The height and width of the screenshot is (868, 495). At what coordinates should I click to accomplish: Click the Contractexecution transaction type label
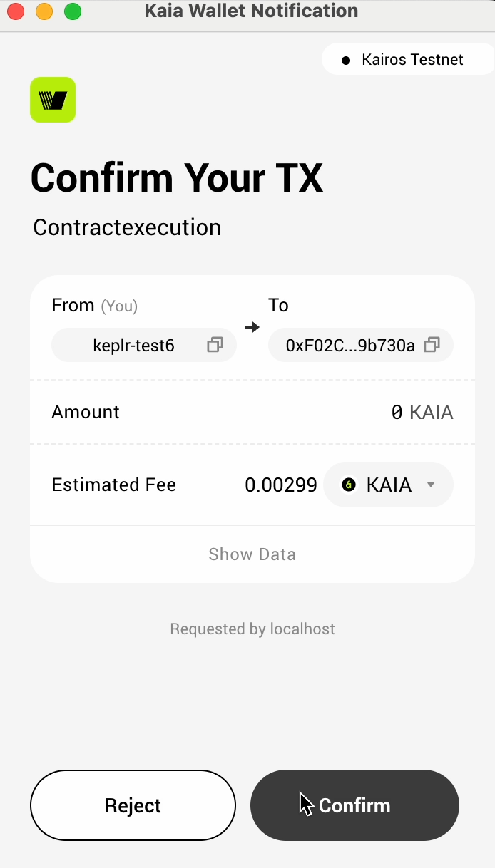point(126,227)
